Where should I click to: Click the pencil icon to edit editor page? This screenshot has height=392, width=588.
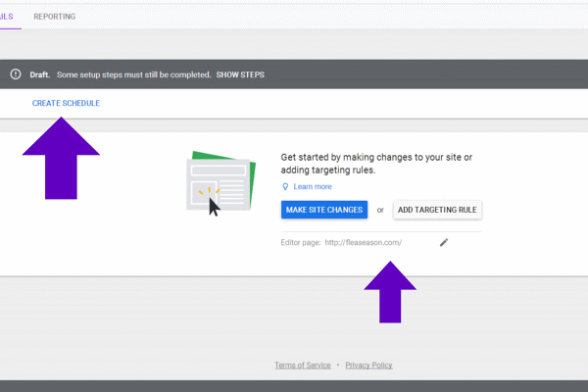click(444, 242)
